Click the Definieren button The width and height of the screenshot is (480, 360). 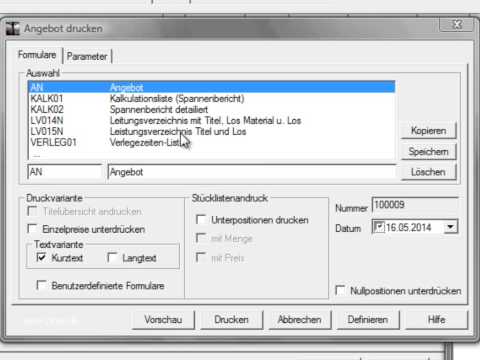point(368,320)
